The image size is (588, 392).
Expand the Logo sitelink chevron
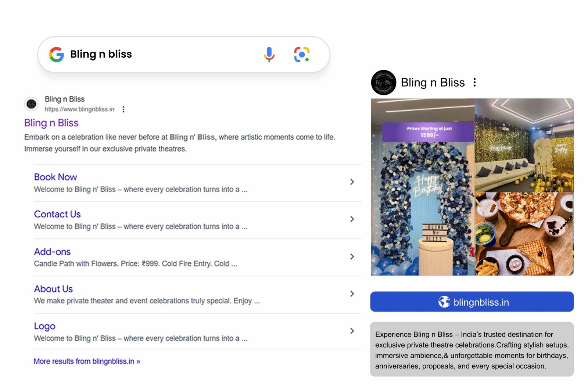click(352, 331)
